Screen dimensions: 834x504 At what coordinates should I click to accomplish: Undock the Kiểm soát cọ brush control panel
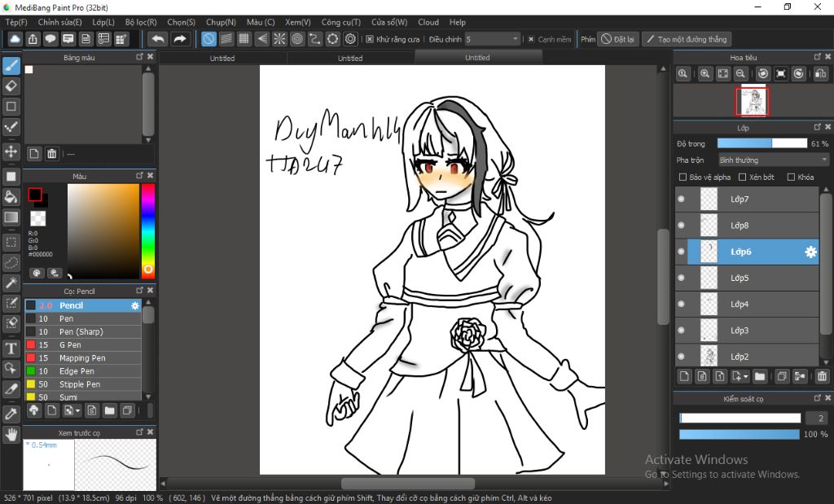point(818,397)
